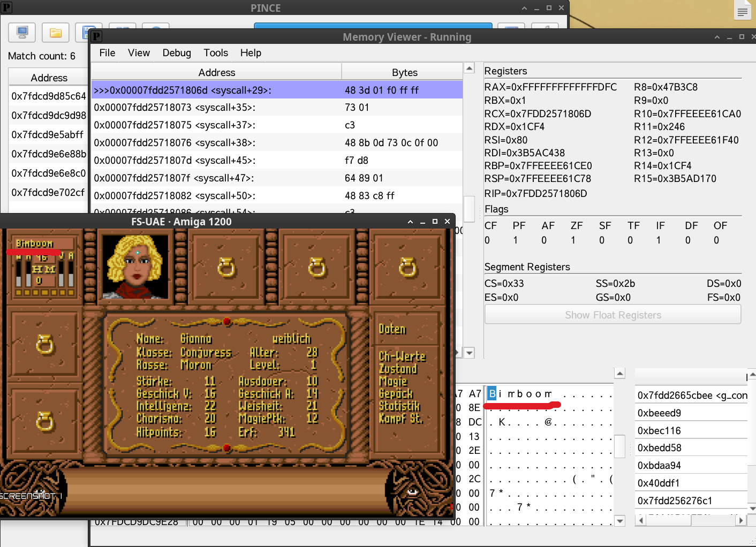Open the View menu in Memory Viewer
The height and width of the screenshot is (547, 756).
(x=139, y=52)
